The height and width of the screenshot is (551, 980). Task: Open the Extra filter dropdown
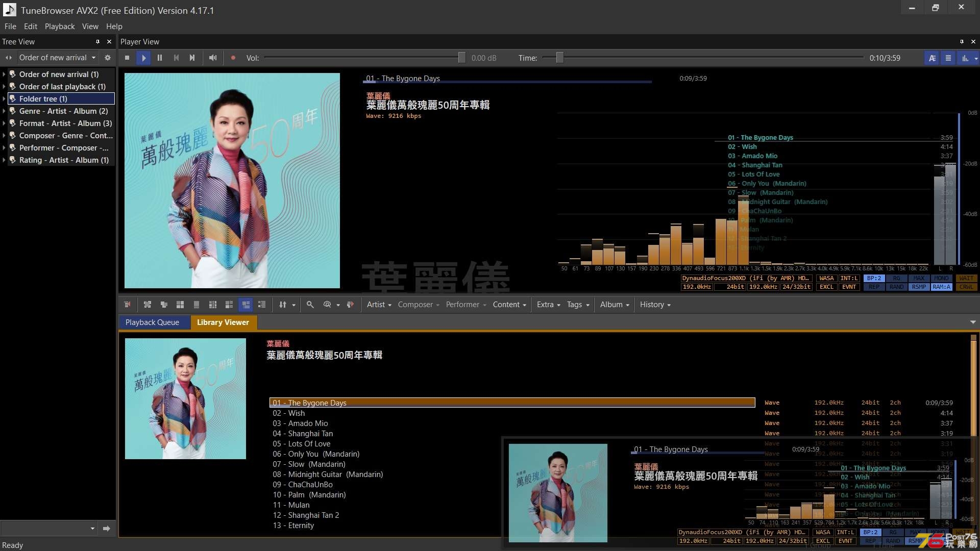[x=549, y=305]
